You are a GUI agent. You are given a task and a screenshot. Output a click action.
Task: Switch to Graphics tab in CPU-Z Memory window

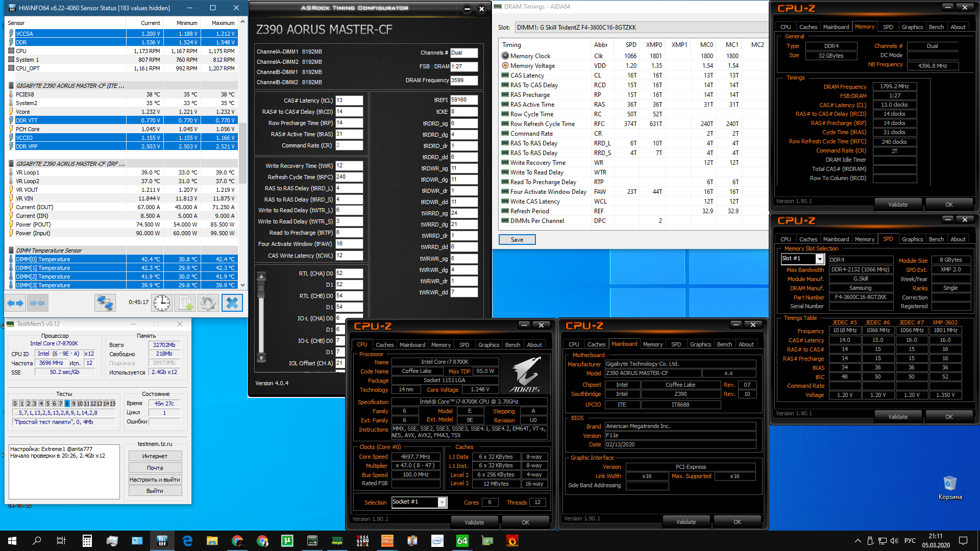pyautogui.click(x=912, y=27)
